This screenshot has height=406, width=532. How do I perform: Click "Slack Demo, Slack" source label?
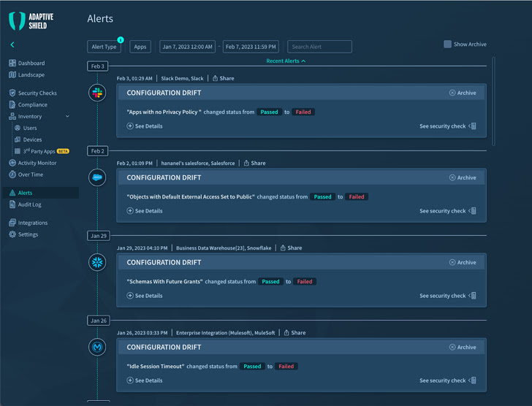click(x=182, y=78)
